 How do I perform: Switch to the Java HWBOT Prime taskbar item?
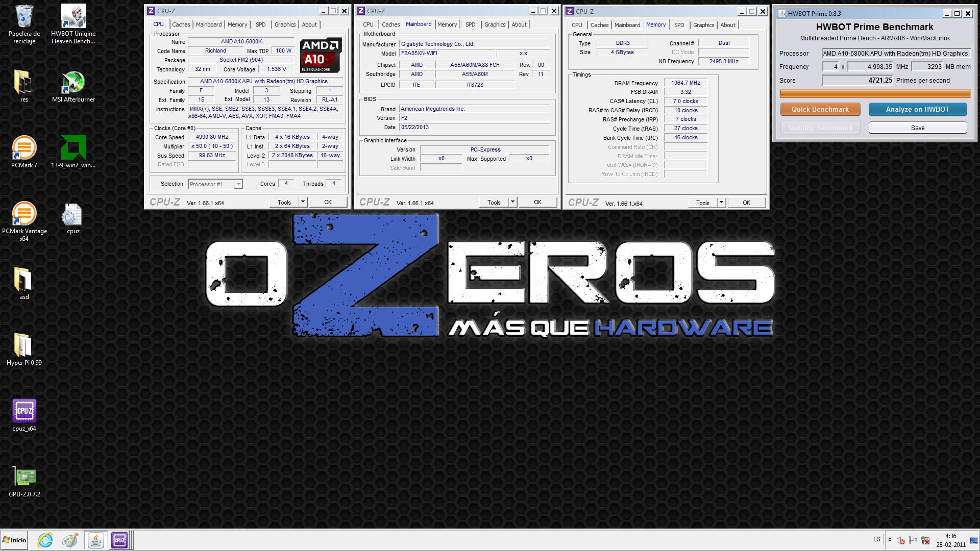pos(95,540)
